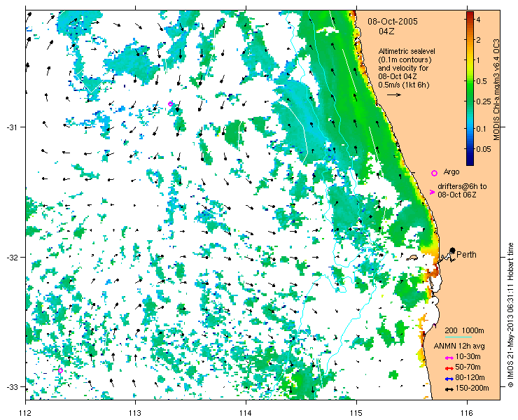Click the 'Argo' legend label
518x420 pixels.
(x=451, y=171)
